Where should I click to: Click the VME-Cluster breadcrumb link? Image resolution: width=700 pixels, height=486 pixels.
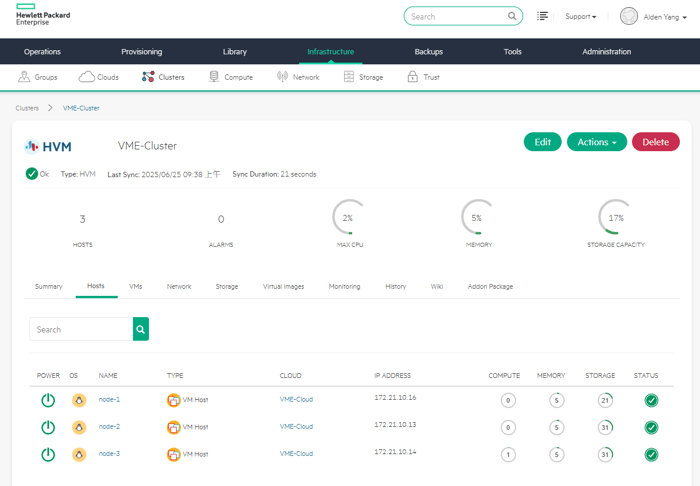[x=81, y=108]
